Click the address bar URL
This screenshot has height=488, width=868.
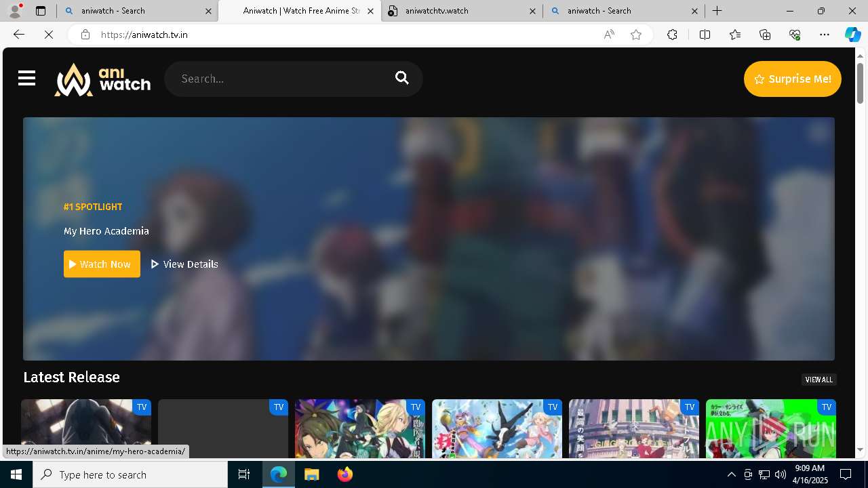tap(144, 35)
